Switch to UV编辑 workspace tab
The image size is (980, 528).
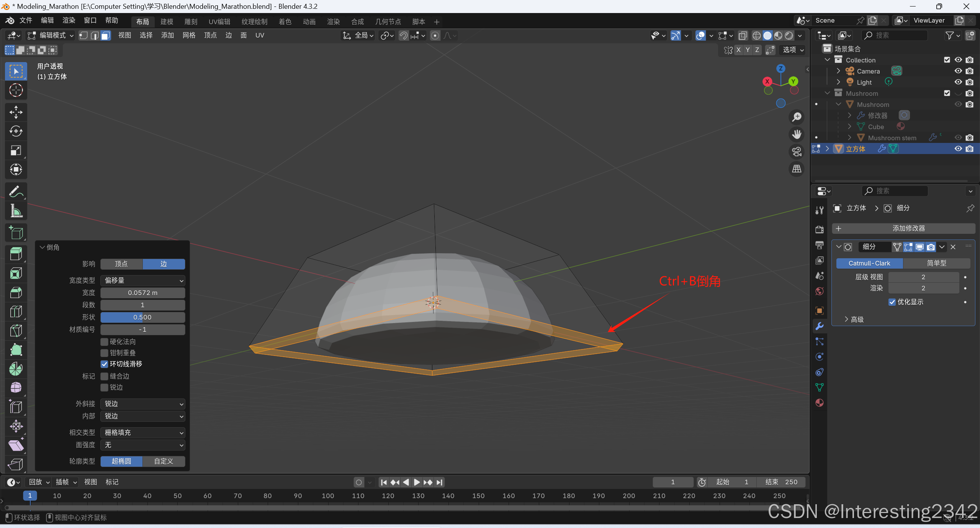click(219, 22)
